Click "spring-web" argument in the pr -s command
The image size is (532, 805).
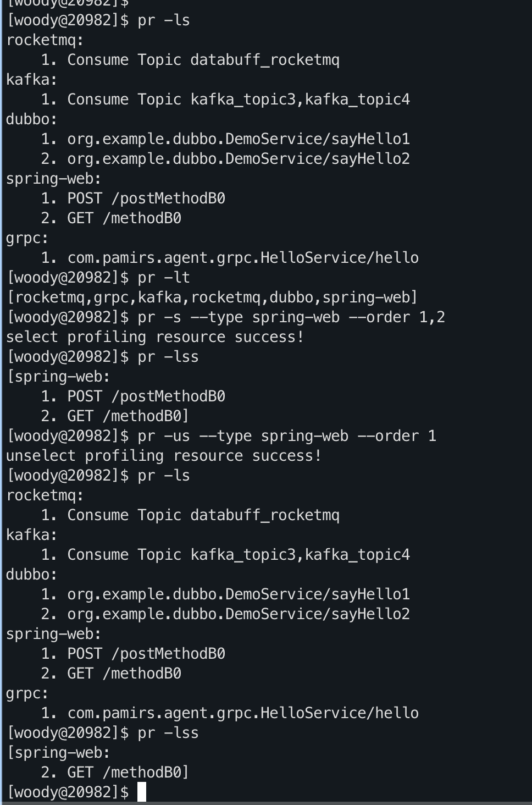point(296,317)
